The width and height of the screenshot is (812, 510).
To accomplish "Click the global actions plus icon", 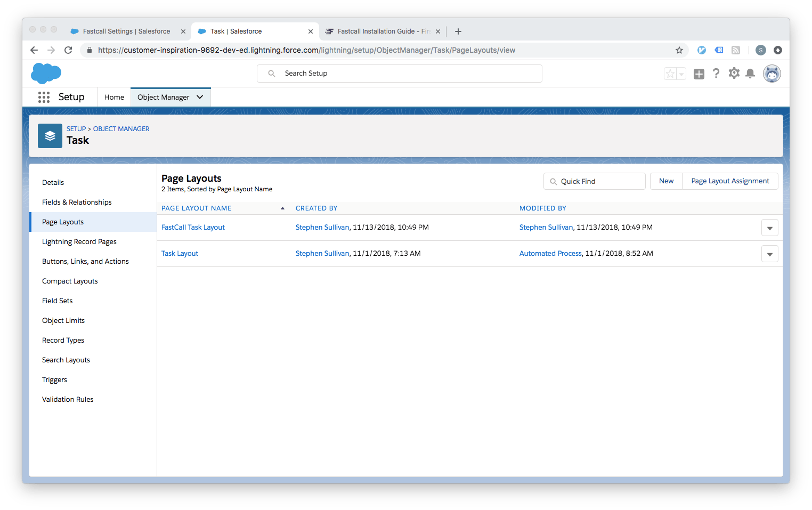I will coord(699,74).
